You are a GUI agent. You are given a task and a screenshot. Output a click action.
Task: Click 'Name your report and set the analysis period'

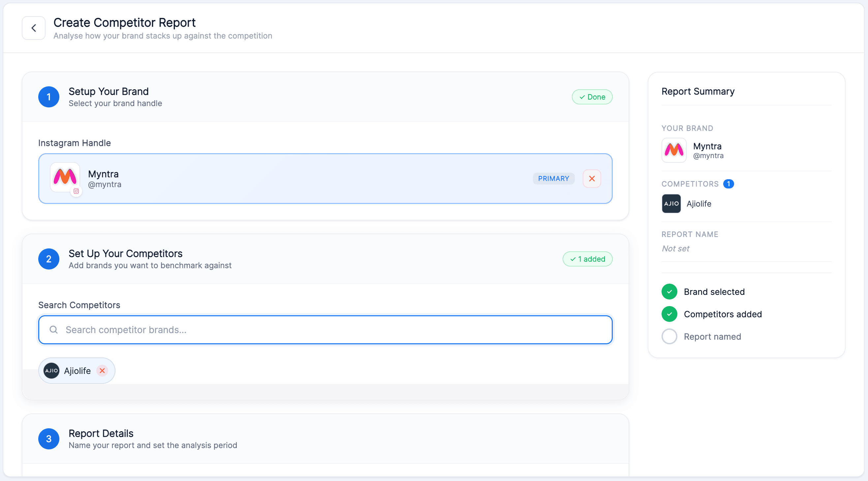click(153, 445)
